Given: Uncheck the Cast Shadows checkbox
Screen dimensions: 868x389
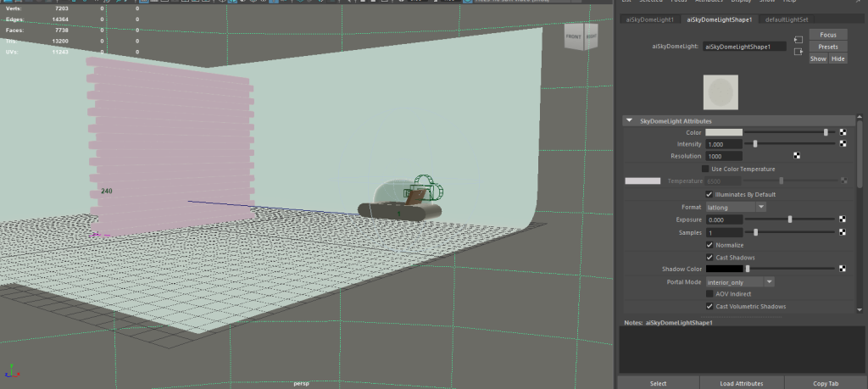Looking at the screenshot, I should point(709,257).
